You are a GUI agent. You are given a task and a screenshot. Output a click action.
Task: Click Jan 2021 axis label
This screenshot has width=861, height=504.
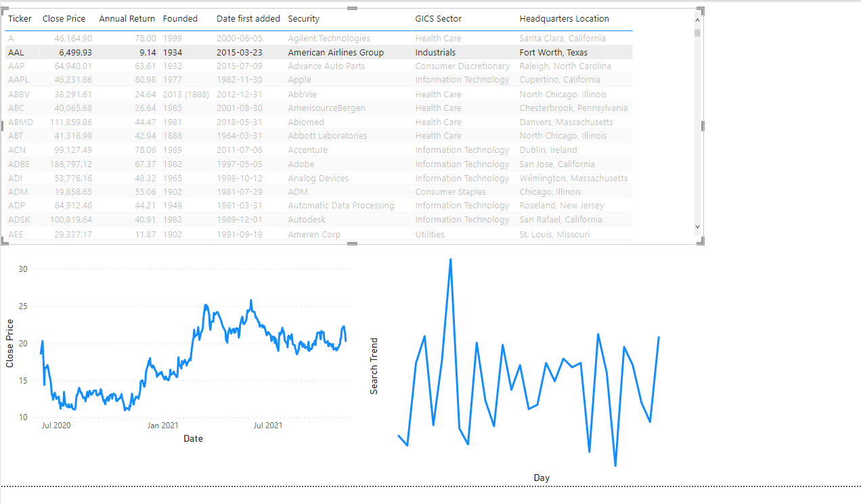(163, 426)
